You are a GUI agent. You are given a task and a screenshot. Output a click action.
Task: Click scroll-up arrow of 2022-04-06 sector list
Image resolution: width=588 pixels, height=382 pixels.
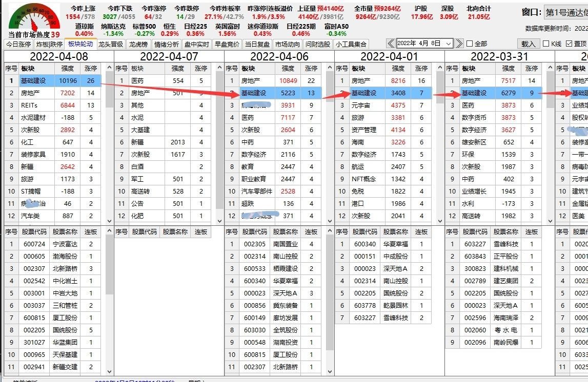[x=330, y=68]
